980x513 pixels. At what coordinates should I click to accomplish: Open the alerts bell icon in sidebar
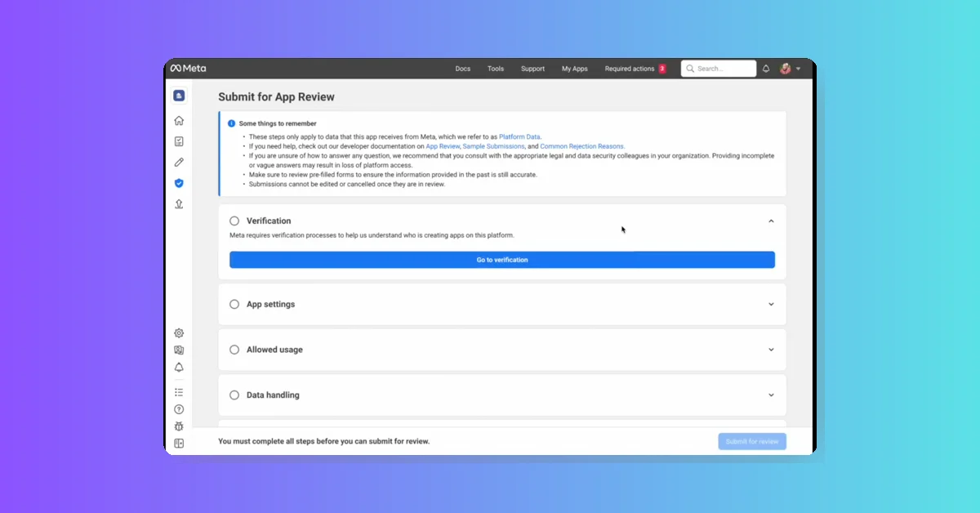pyautogui.click(x=179, y=368)
